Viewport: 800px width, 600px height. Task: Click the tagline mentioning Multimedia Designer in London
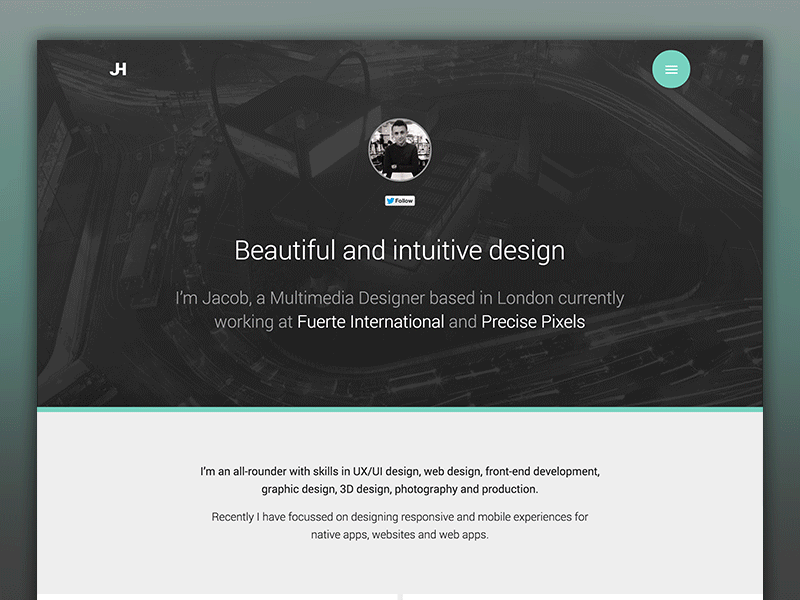(x=400, y=298)
